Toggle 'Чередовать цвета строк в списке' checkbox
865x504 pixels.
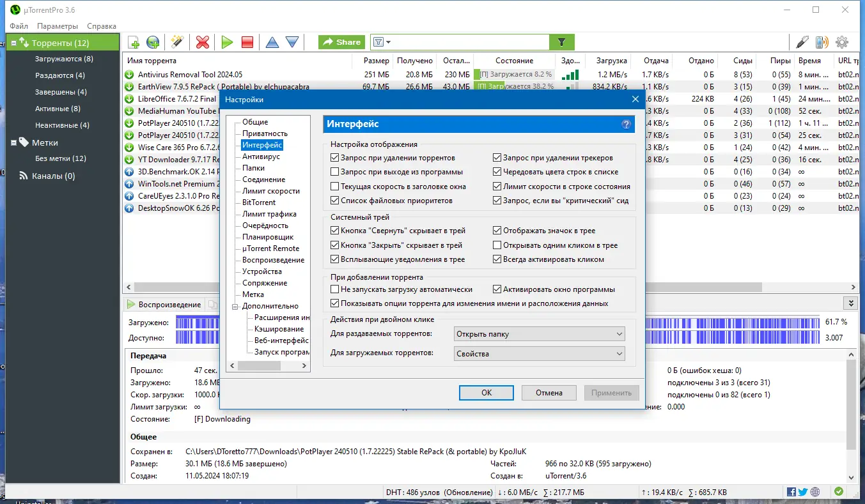497,172
